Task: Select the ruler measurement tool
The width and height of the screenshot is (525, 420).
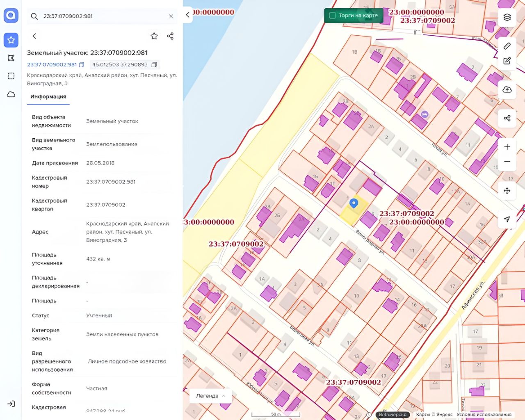Action: click(507, 46)
